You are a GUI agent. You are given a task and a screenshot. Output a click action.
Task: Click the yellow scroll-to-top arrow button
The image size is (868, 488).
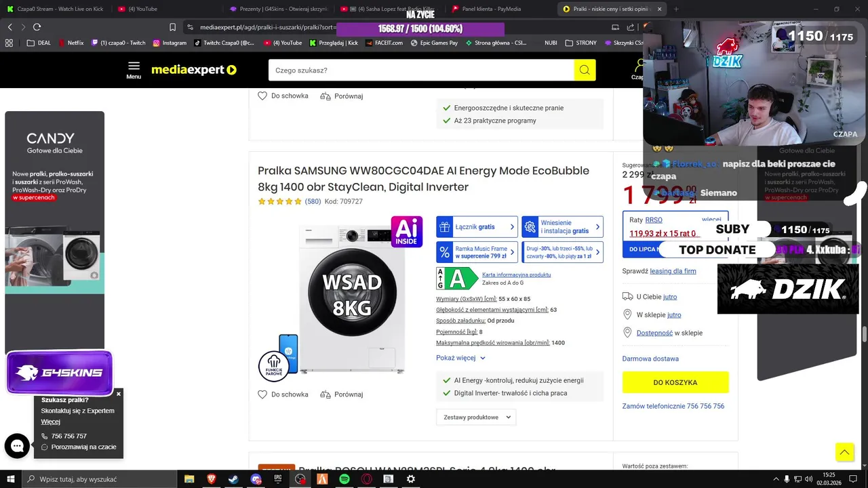point(844,452)
